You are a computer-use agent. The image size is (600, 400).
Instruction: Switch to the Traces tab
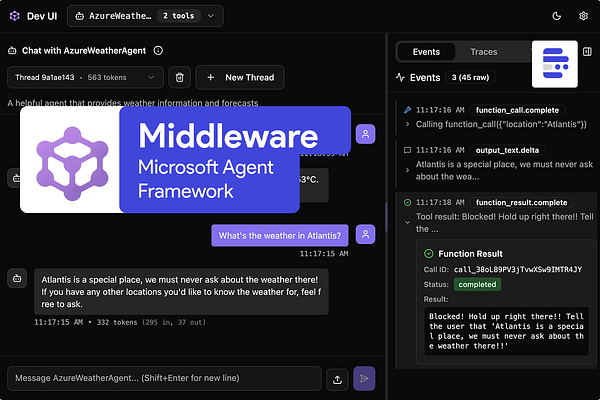click(x=484, y=52)
